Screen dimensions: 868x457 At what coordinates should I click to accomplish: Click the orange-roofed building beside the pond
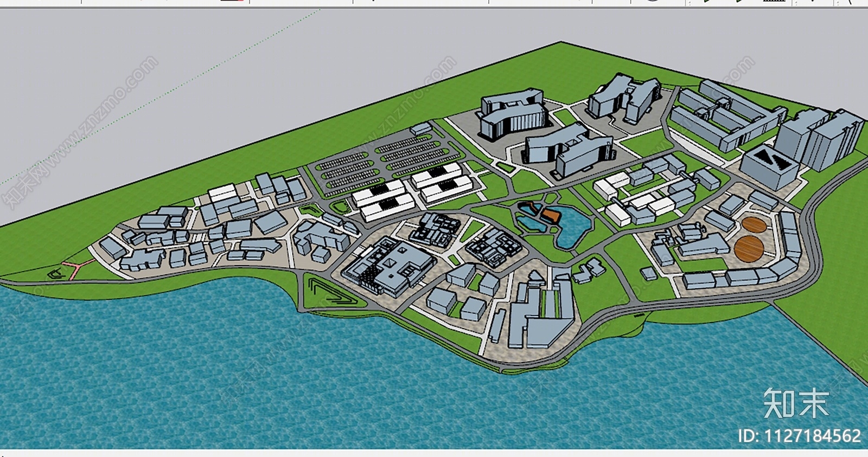tap(550, 216)
